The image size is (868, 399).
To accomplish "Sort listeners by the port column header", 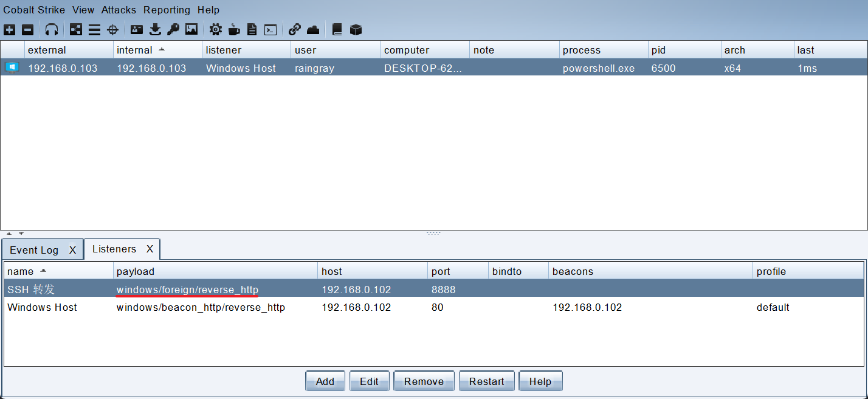I will coord(458,271).
